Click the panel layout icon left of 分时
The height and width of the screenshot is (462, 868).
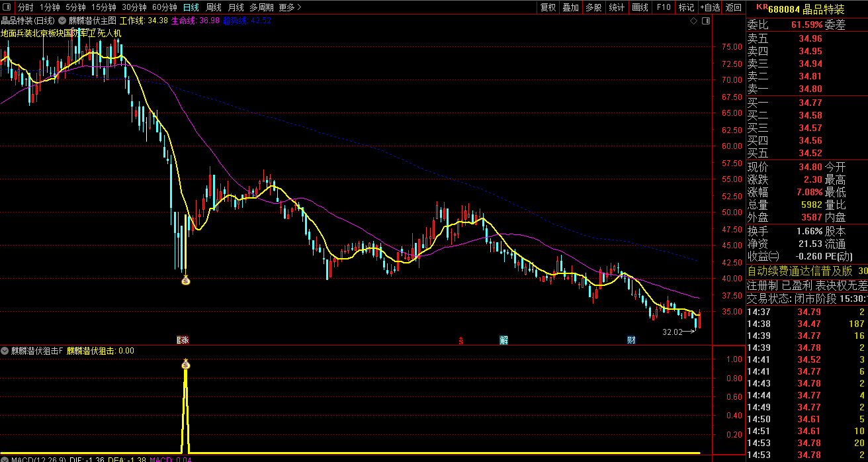tap(7, 7)
